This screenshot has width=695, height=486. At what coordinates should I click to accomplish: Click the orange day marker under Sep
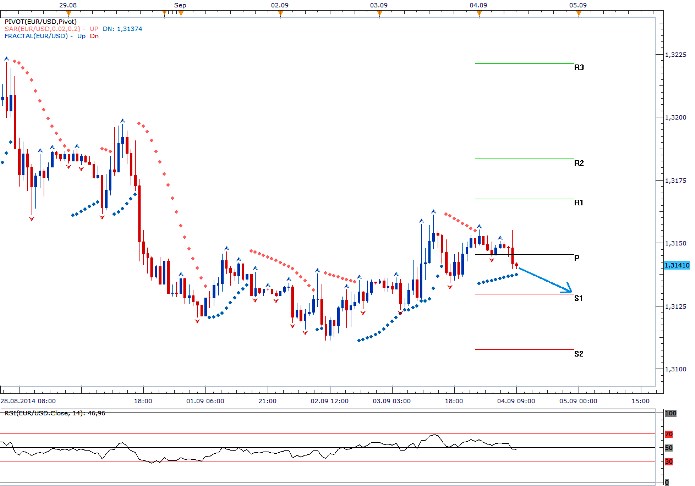pyautogui.click(x=180, y=14)
